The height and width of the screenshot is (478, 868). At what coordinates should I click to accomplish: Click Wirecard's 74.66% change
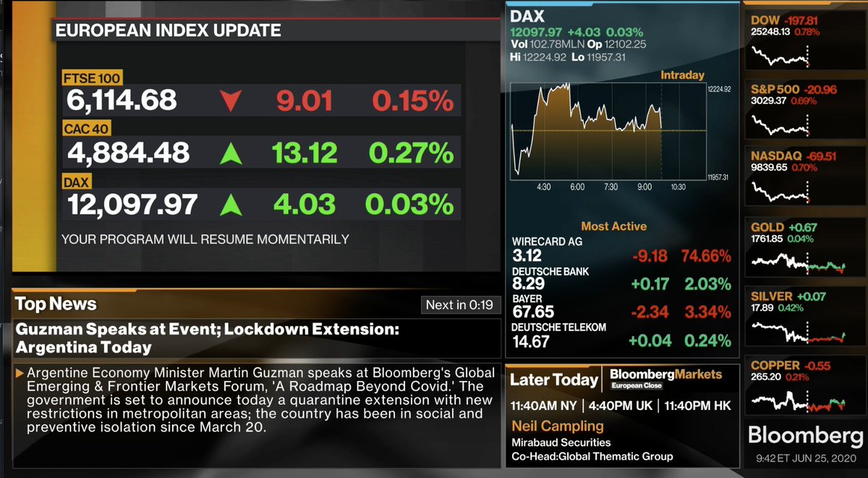(705, 255)
